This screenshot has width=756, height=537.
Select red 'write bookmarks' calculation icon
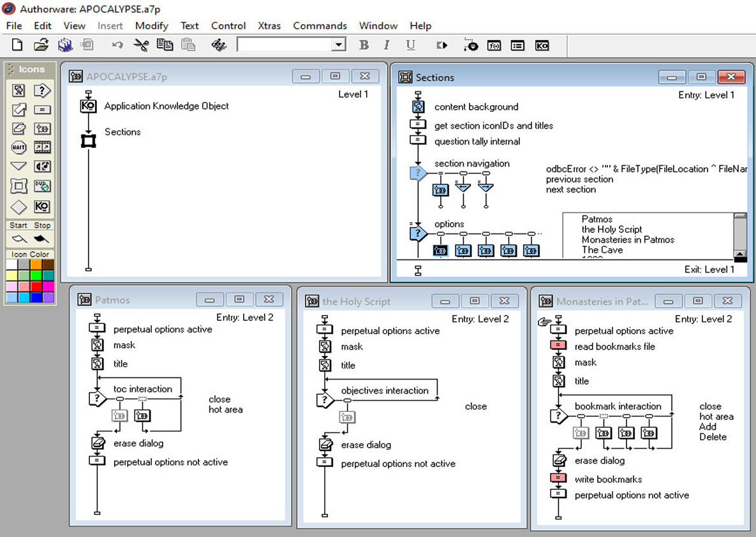tap(558, 478)
